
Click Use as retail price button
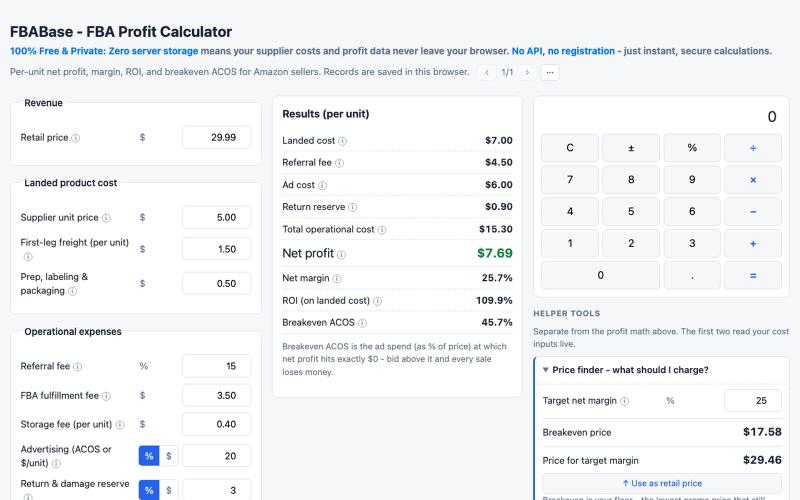(662, 483)
